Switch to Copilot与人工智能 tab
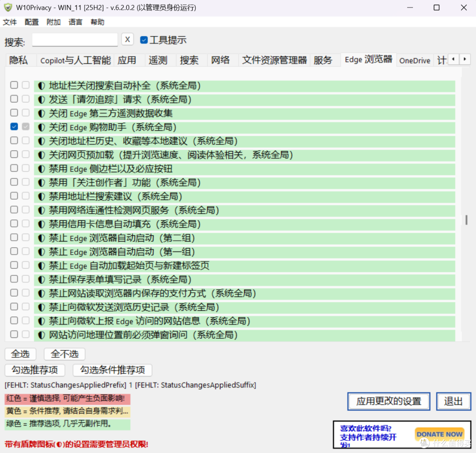Viewport: 476px width, 453px height. coord(75,60)
